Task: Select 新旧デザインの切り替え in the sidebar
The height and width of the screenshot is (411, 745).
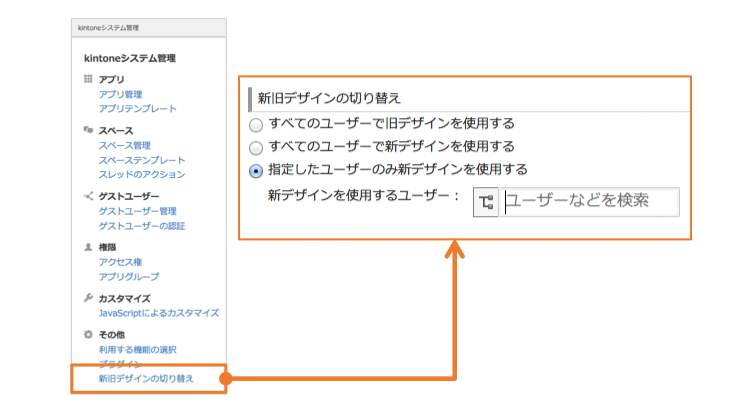Action: (x=146, y=379)
